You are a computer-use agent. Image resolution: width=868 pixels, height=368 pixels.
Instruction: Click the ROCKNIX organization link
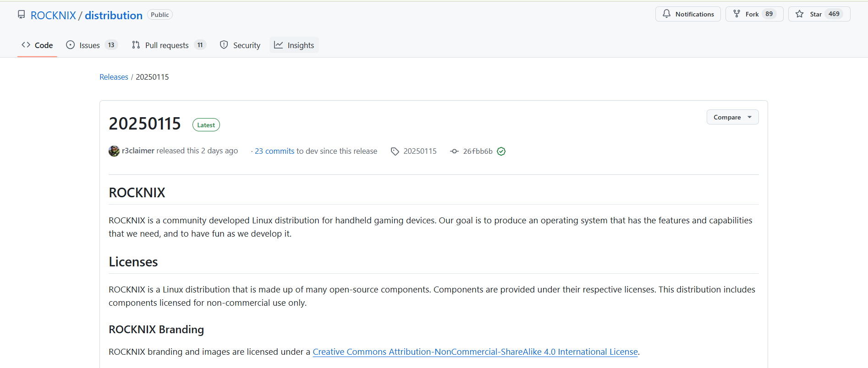[x=53, y=16]
